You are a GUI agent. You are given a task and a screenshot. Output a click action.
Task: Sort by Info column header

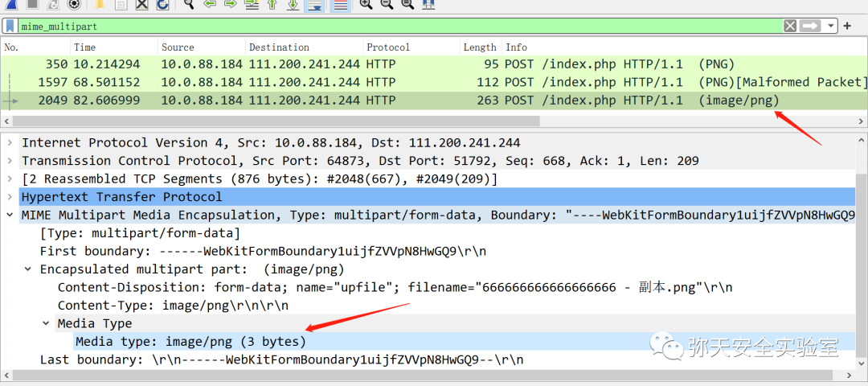[685, 47]
